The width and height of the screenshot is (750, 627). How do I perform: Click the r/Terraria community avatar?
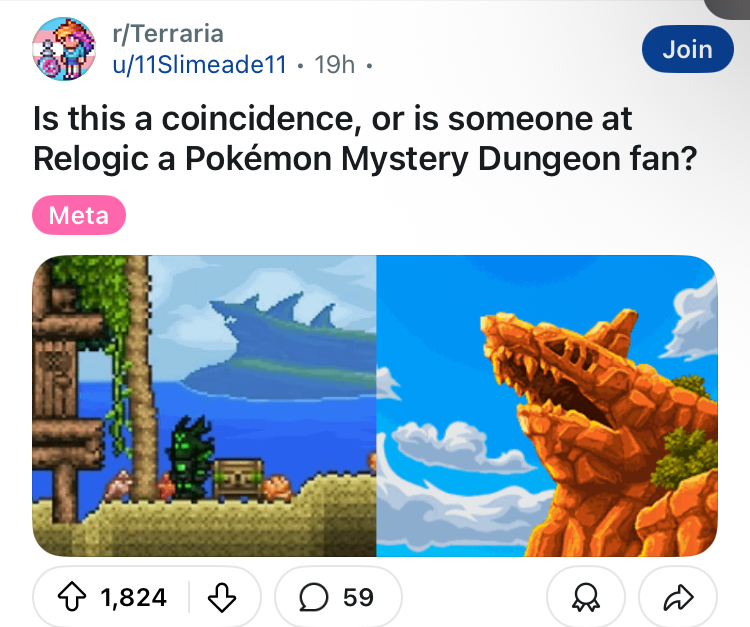(65, 47)
